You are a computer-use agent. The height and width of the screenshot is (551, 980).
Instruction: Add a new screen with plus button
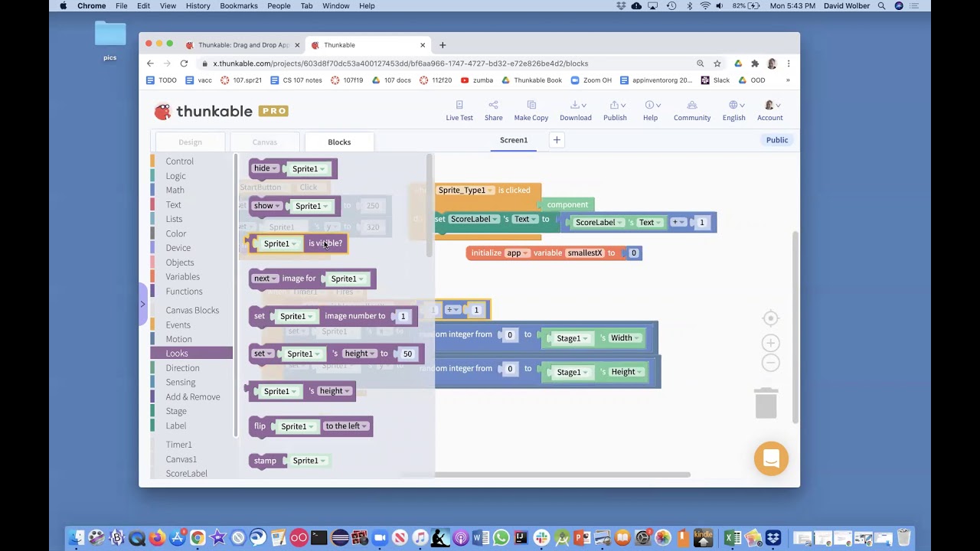(557, 140)
